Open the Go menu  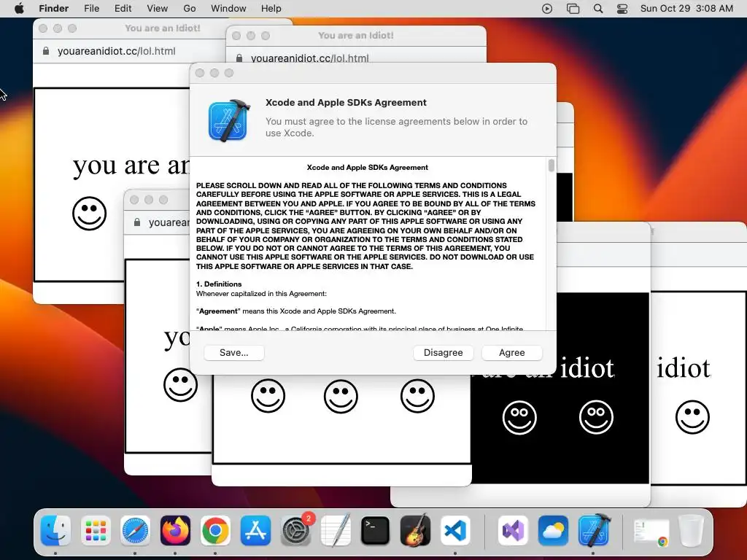pos(190,9)
